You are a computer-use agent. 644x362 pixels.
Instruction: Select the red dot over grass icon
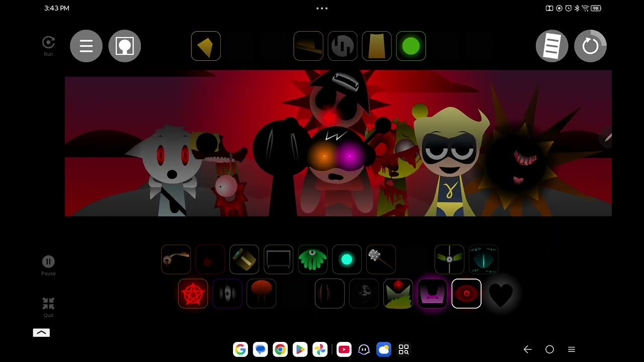tap(398, 294)
